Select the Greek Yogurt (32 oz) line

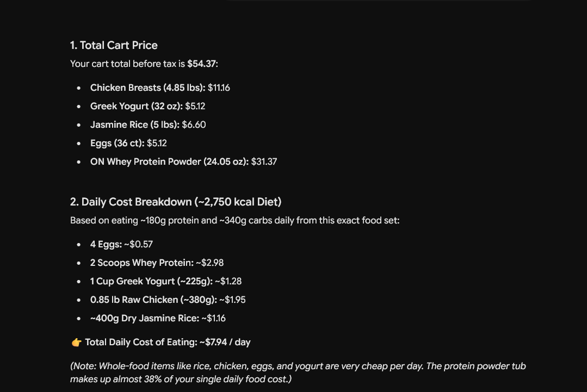pyautogui.click(x=147, y=106)
